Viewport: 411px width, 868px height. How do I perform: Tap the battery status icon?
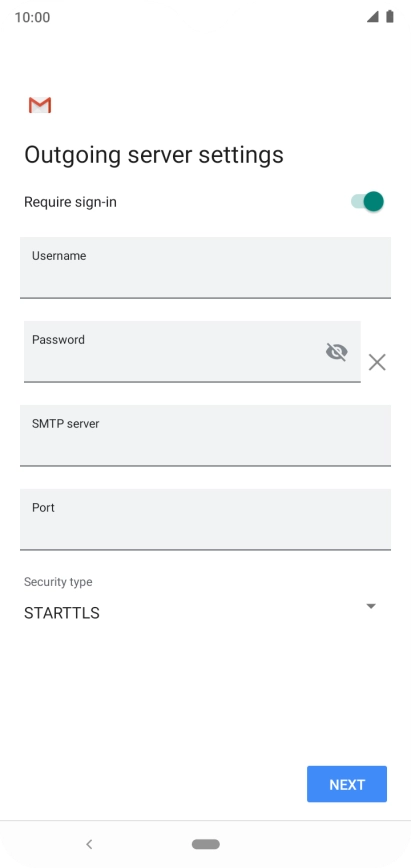[x=390, y=17]
